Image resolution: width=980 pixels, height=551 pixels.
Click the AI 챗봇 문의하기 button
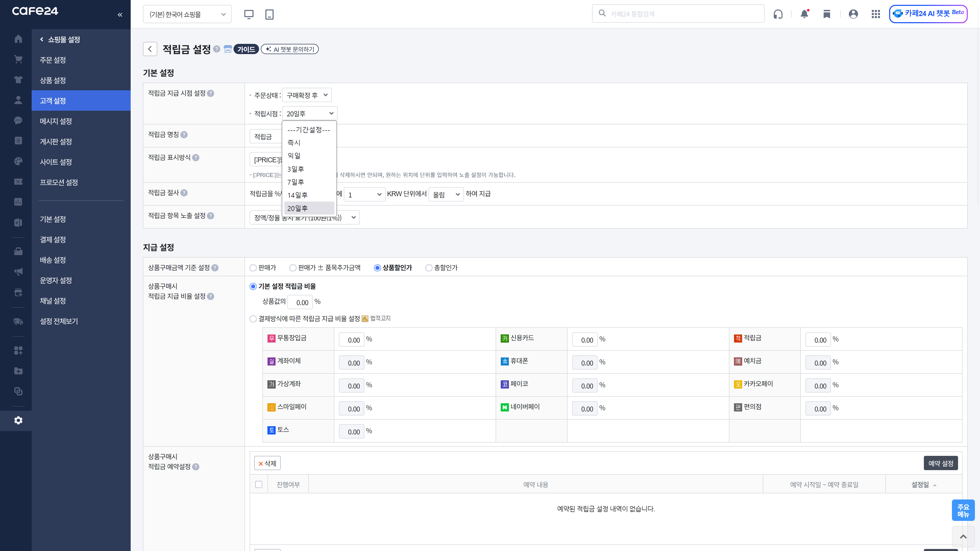pos(290,49)
